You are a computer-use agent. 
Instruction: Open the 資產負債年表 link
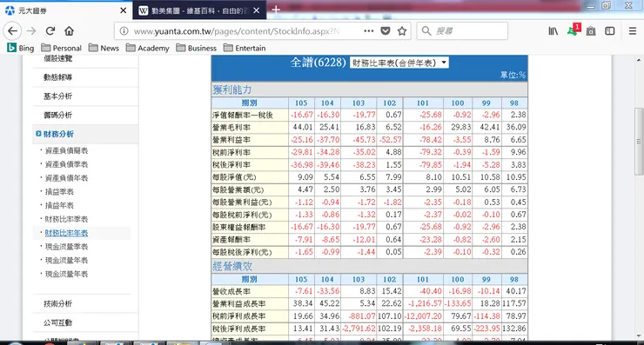(x=66, y=178)
